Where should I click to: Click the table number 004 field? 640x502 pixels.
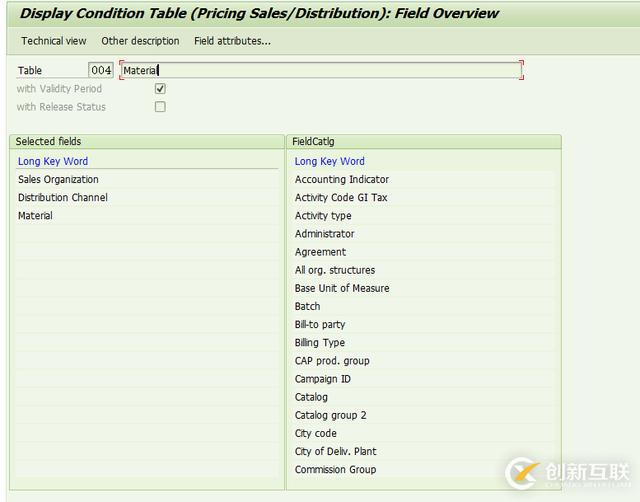(101, 70)
